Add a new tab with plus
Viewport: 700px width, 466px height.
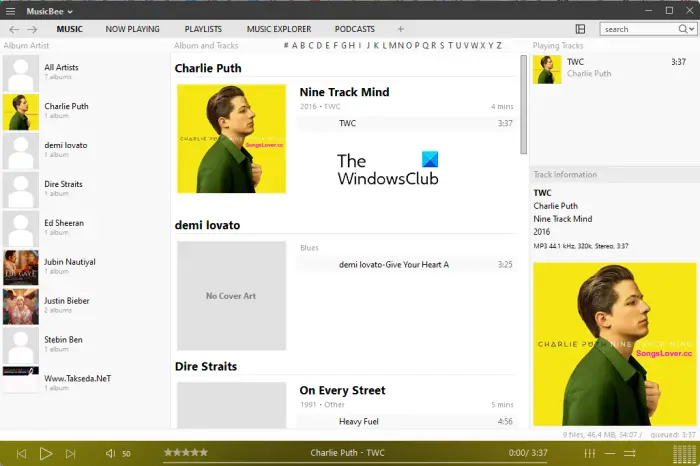(x=401, y=29)
